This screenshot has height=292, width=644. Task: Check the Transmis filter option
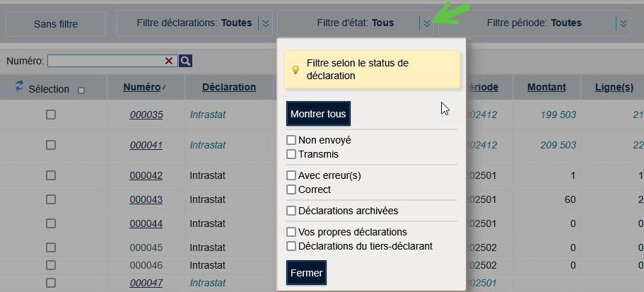tap(291, 154)
